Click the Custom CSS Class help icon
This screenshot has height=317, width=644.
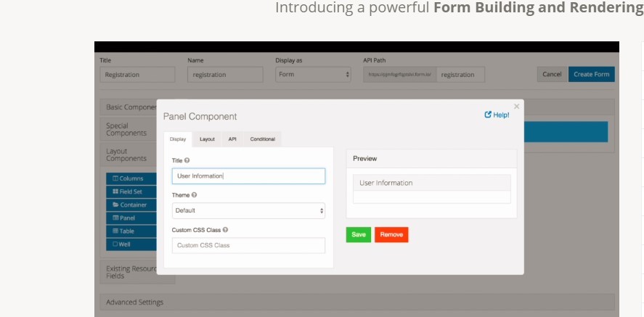pos(225,230)
